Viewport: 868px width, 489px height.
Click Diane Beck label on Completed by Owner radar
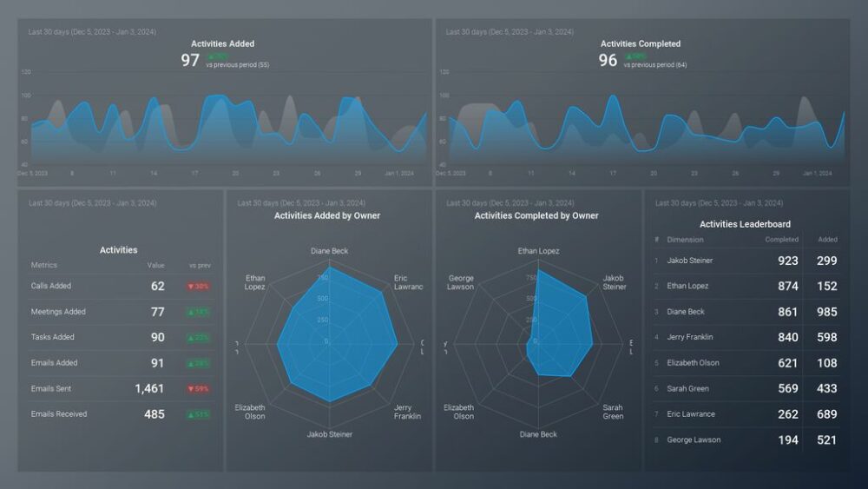click(x=538, y=434)
